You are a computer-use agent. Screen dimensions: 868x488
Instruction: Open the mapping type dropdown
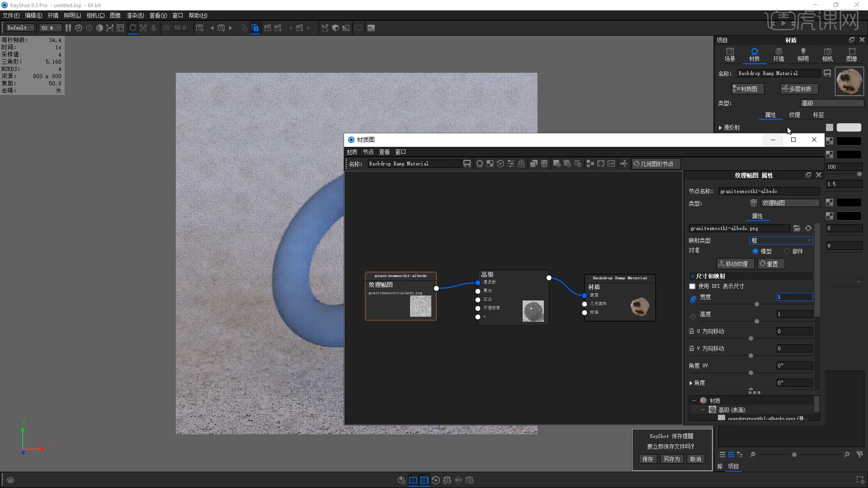(x=781, y=240)
